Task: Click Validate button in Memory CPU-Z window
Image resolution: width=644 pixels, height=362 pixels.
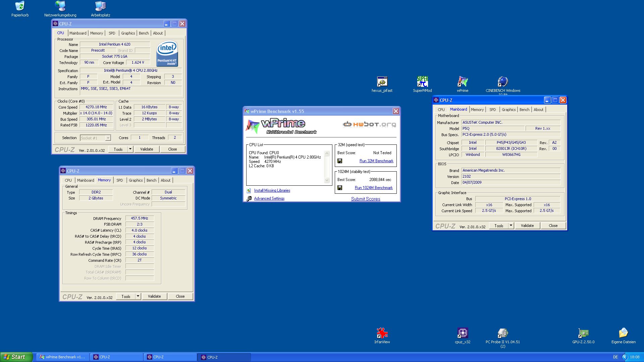Action: point(154,296)
